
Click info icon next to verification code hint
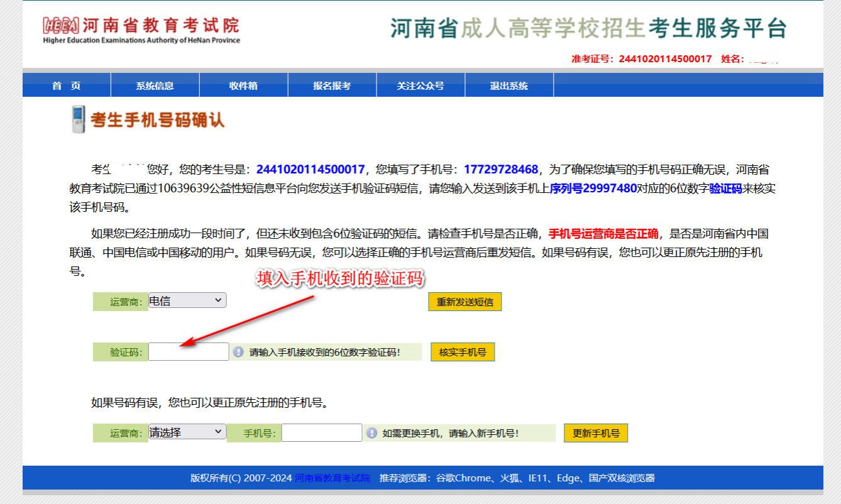pyautogui.click(x=238, y=352)
